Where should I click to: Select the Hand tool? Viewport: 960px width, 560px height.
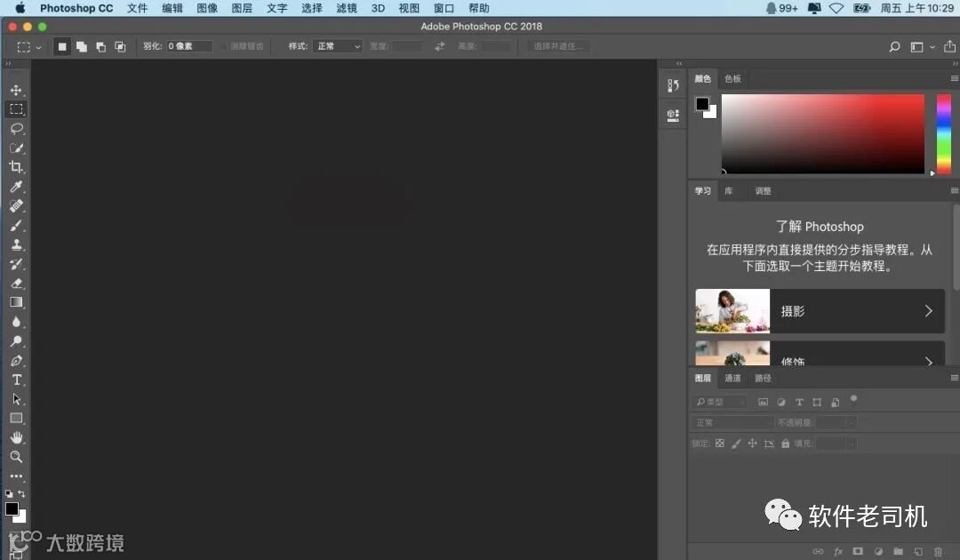point(17,437)
